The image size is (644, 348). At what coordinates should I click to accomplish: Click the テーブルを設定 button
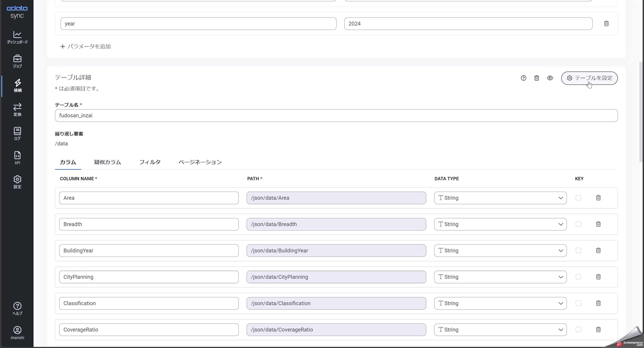(x=589, y=78)
